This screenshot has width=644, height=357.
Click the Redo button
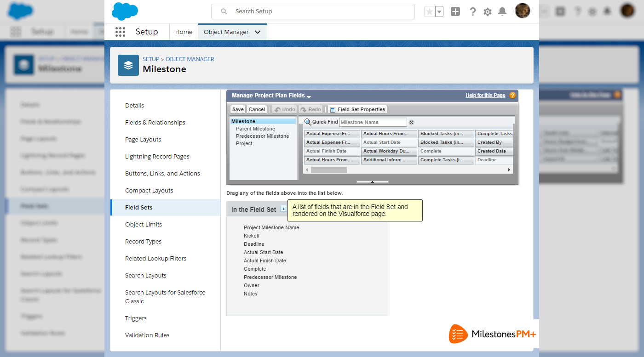[310, 109]
